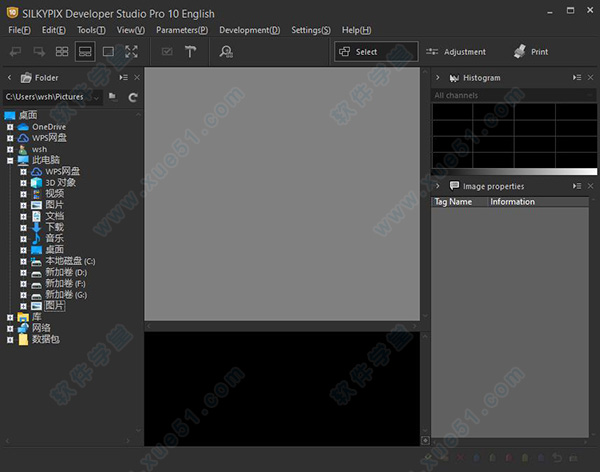Switch to the Select section
The image size is (600, 472).
tap(376, 52)
